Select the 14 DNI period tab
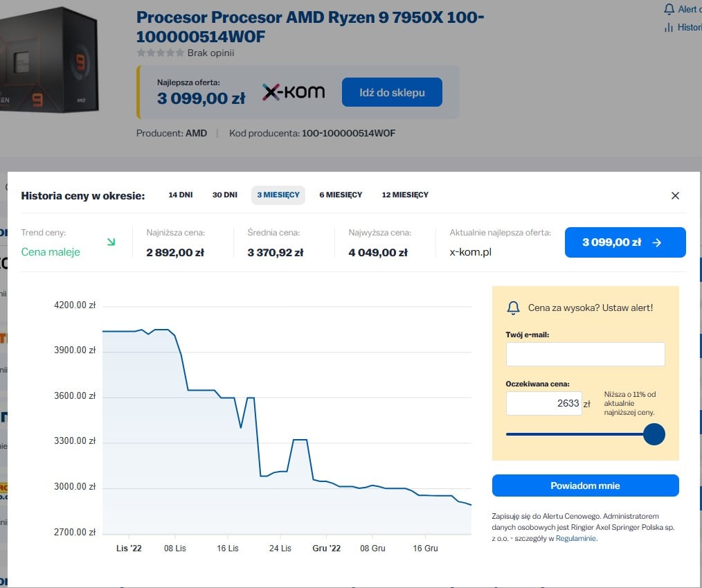Screen dimensions: 702x588 click(181, 195)
